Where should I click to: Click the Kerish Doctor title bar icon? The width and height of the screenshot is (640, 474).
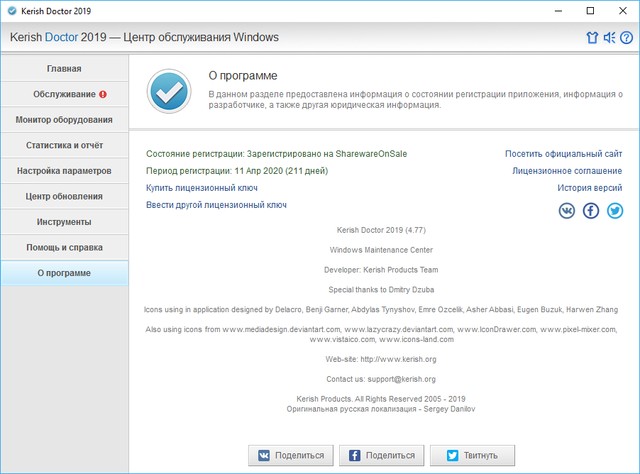[x=12, y=10]
